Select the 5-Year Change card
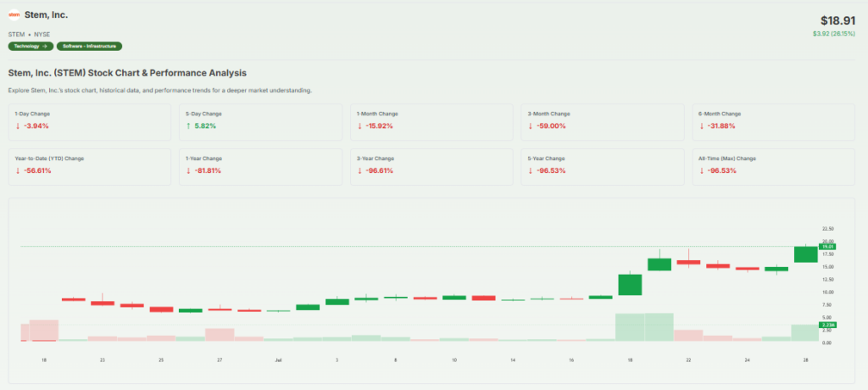The image size is (868, 390). (603, 167)
